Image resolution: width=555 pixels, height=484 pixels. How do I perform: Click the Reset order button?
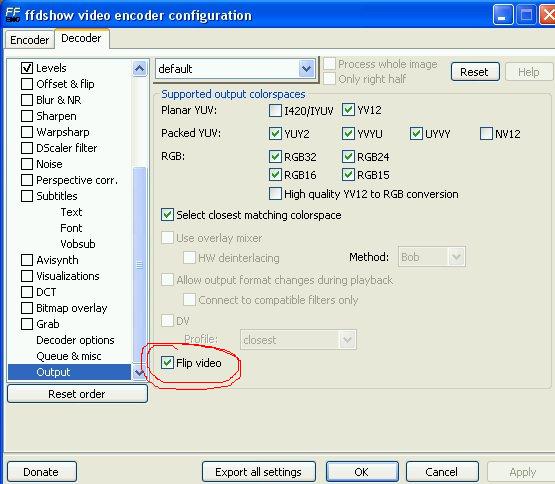(x=77, y=394)
